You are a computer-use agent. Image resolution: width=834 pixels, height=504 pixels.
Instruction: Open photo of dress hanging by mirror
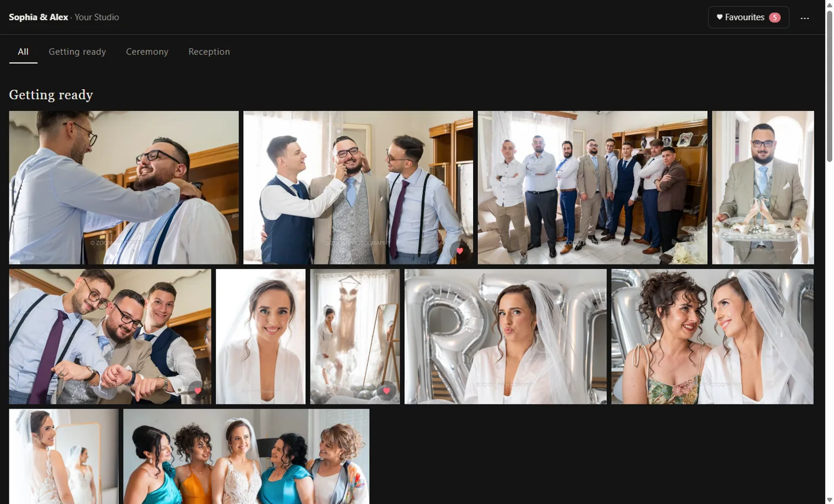tap(355, 336)
